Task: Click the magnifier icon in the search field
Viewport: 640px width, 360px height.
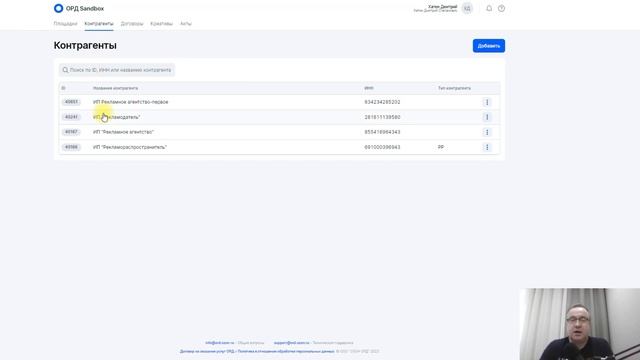Action: [x=65, y=70]
